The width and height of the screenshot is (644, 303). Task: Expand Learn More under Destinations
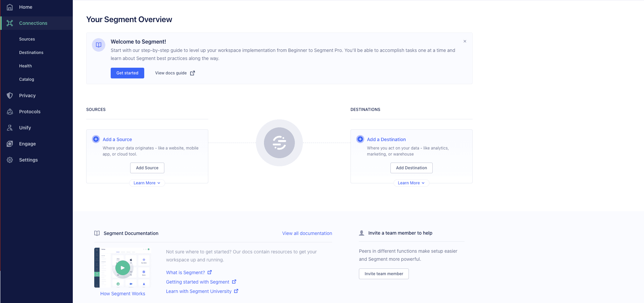411,183
